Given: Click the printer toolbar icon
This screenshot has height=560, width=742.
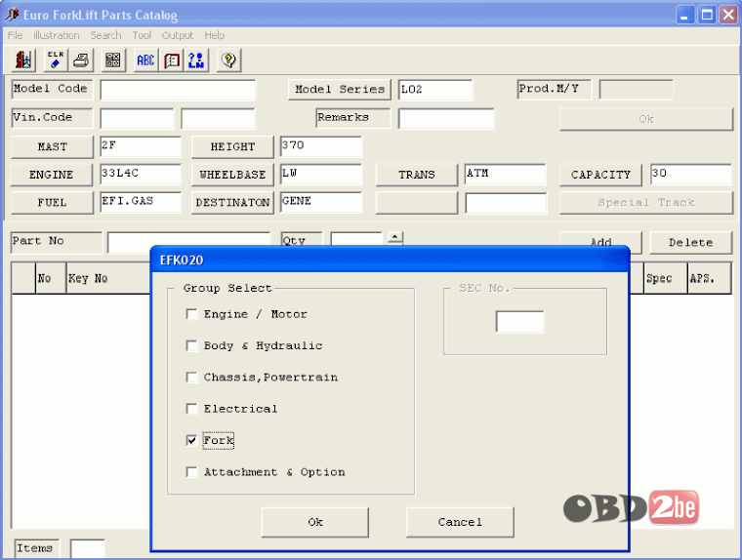Looking at the screenshot, I should 81,60.
